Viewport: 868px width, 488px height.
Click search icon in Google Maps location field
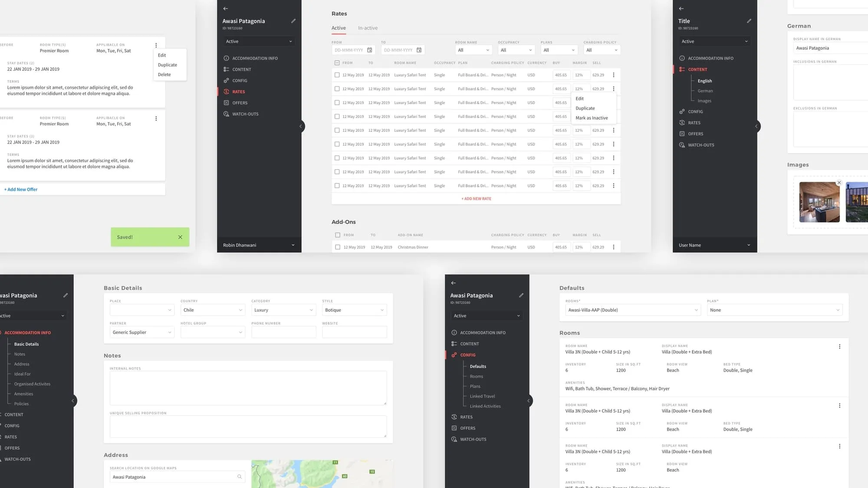(x=240, y=477)
